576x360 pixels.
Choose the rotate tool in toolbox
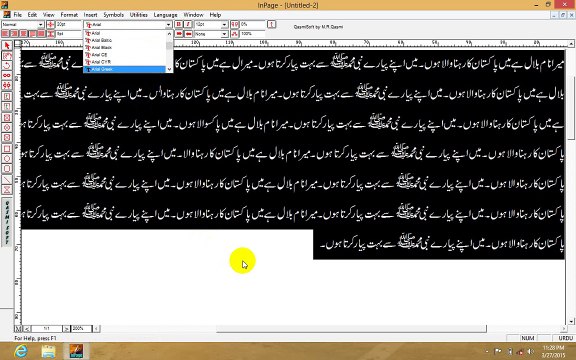click(x=7, y=66)
